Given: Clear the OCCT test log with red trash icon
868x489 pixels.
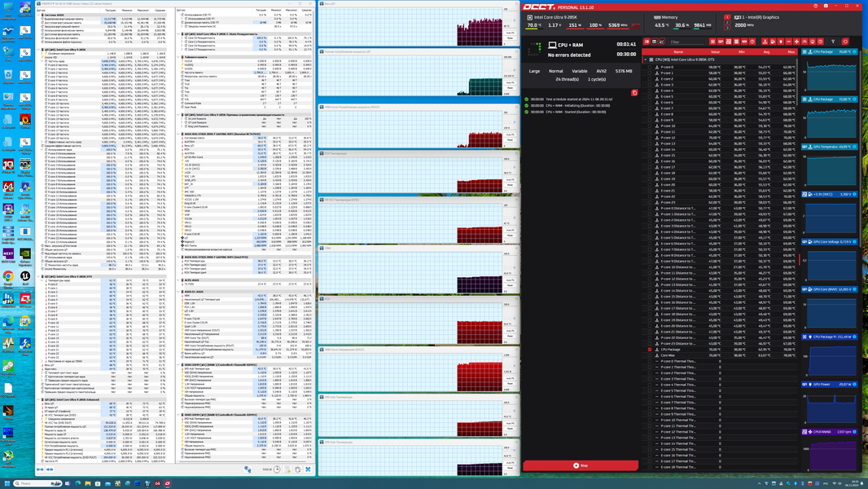Looking at the screenshot, I should coord(634,92).
